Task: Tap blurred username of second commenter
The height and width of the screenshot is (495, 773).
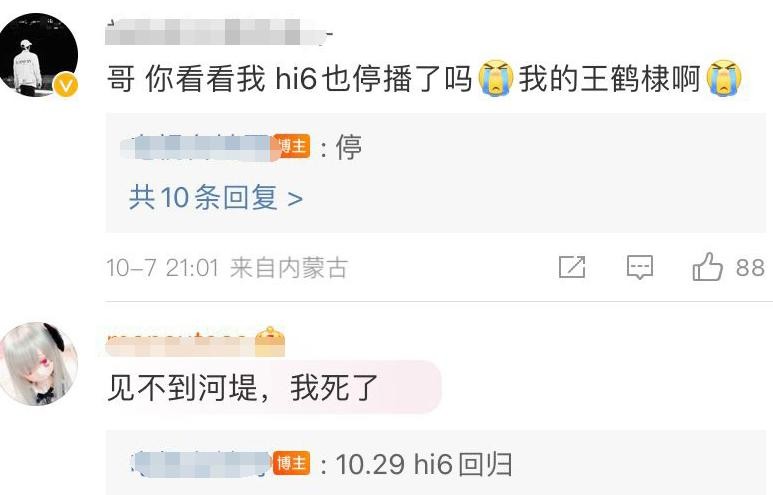Action: pos(180,343)
